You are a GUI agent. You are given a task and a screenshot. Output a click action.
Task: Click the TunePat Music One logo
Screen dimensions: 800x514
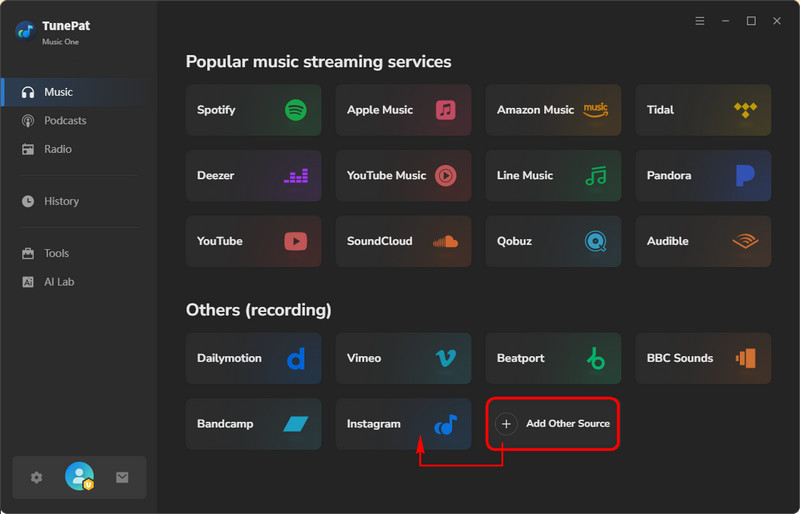[26, 30]
